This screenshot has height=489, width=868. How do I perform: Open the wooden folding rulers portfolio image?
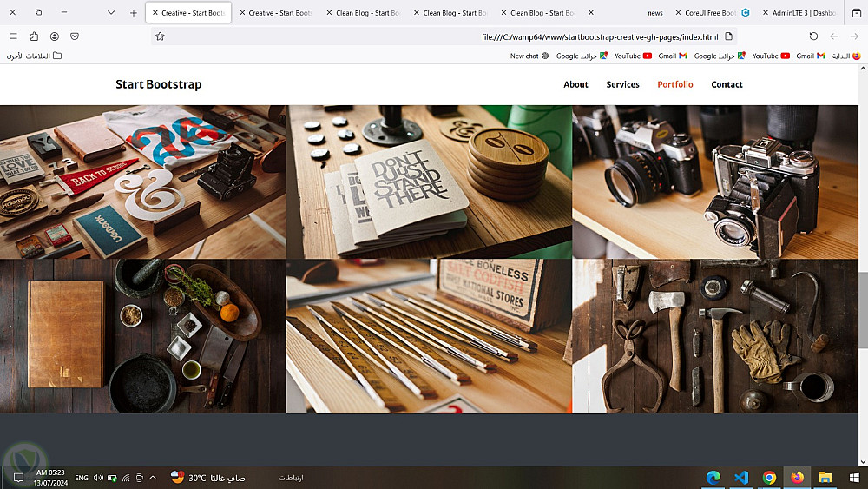(x=429, y=336)
